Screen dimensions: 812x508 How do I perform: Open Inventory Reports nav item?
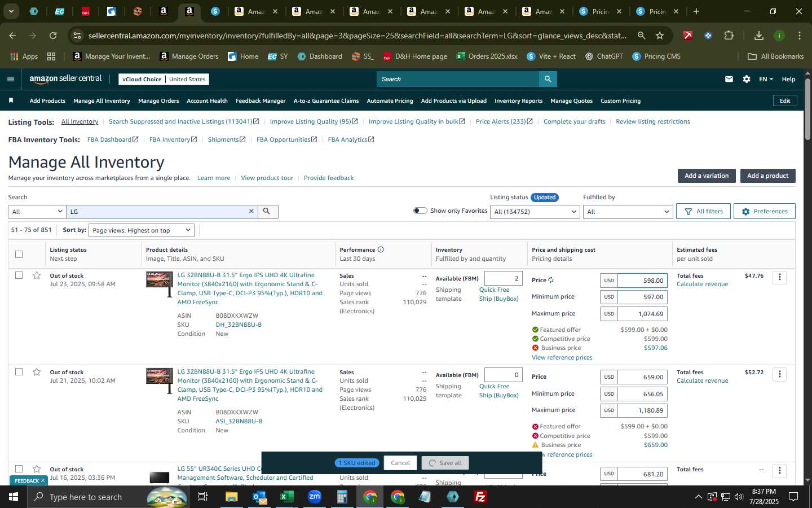point(518,100)
